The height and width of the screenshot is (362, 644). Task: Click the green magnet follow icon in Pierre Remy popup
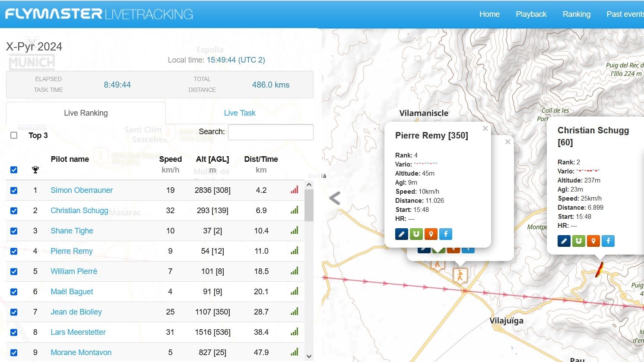pyautogui.click(x=416, y=234)
